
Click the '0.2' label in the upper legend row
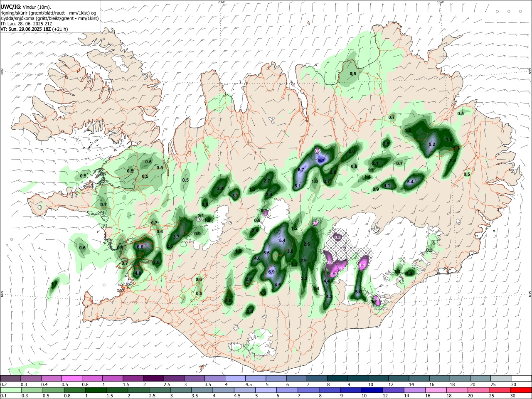(x=4, y=385)
